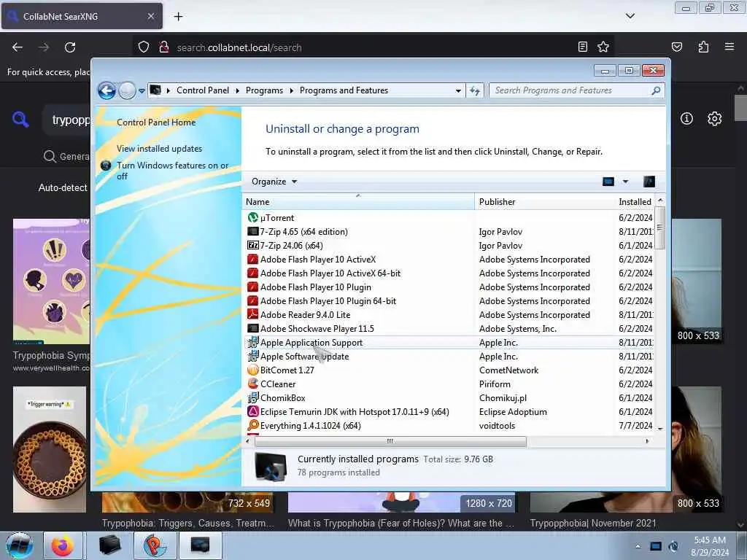This screenshot has width=747, height=560.
Task: Click the Programs breadcrumb
Action: 264,90
